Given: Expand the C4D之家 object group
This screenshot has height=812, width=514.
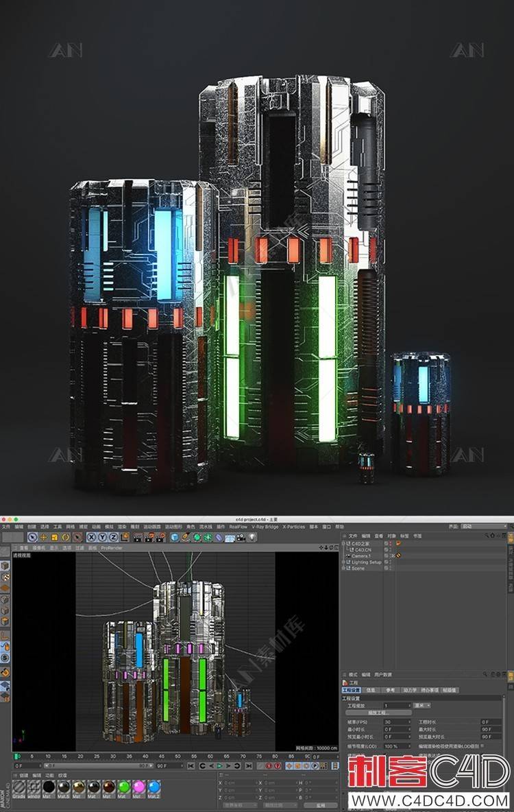Looking at the screenshot, I should pos(344,543).
